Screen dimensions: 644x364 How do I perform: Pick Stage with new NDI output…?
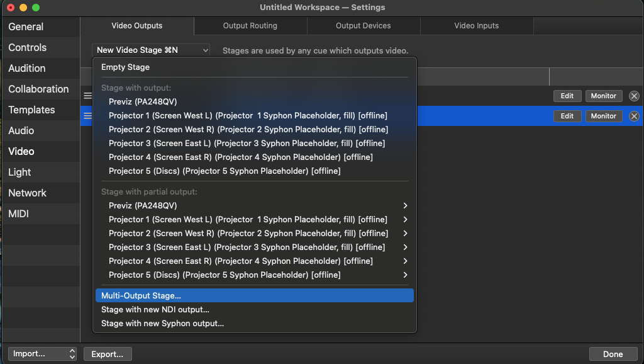[155, 310]
